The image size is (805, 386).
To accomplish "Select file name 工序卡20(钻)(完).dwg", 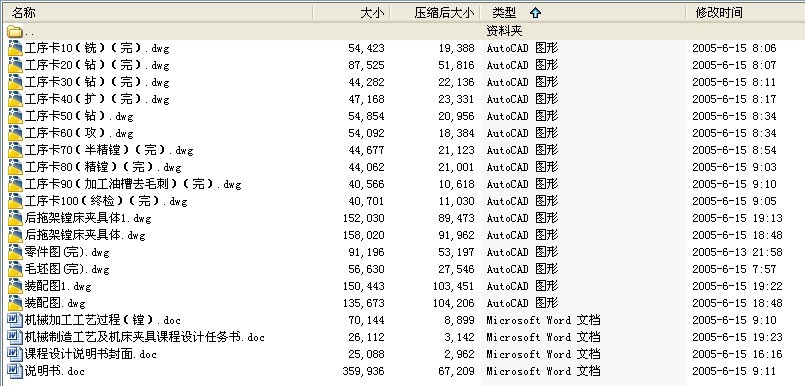I will [97, 65].
